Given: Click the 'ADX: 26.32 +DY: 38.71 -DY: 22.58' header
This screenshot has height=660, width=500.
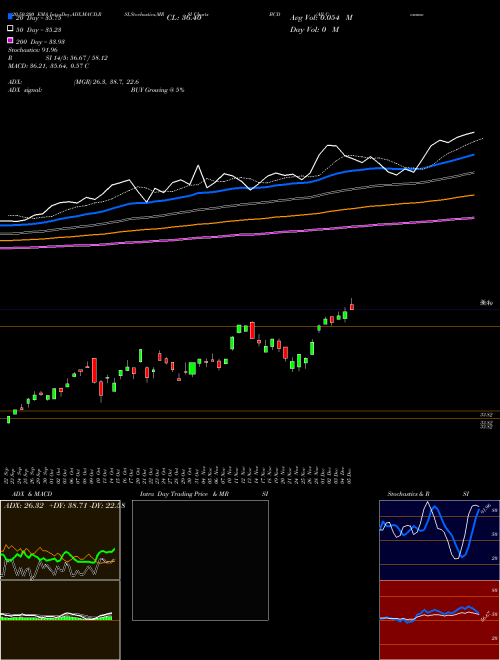Looking at the screenshot, I should coord(64,506).
